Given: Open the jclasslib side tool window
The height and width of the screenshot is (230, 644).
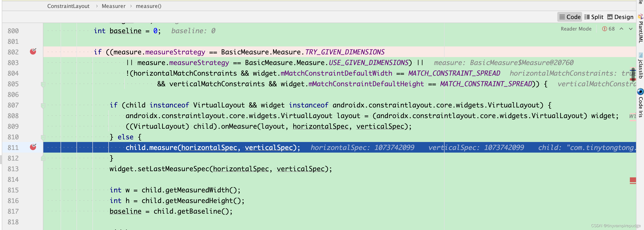Looking at the screenshot, I should click(640, 66).
